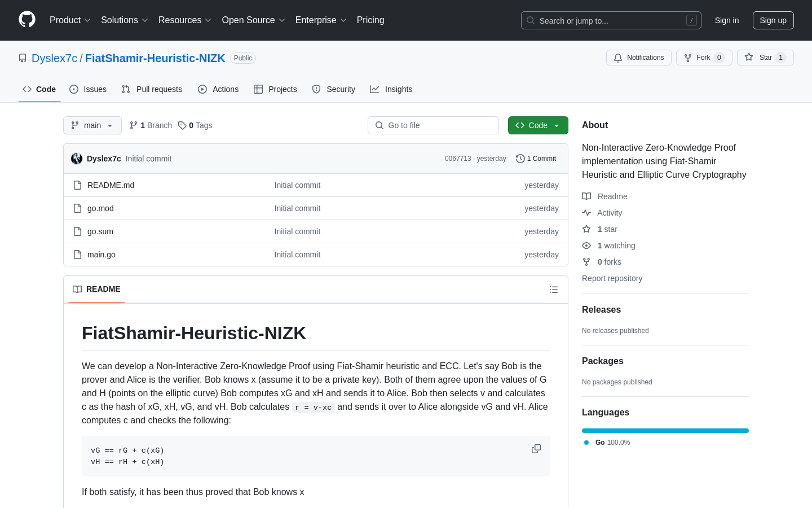
Task: Open the Projects tab
Action: [x=275, y=89]
